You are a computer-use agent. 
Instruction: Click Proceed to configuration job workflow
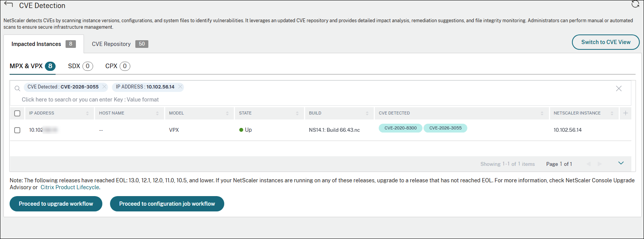click(167, 204)
